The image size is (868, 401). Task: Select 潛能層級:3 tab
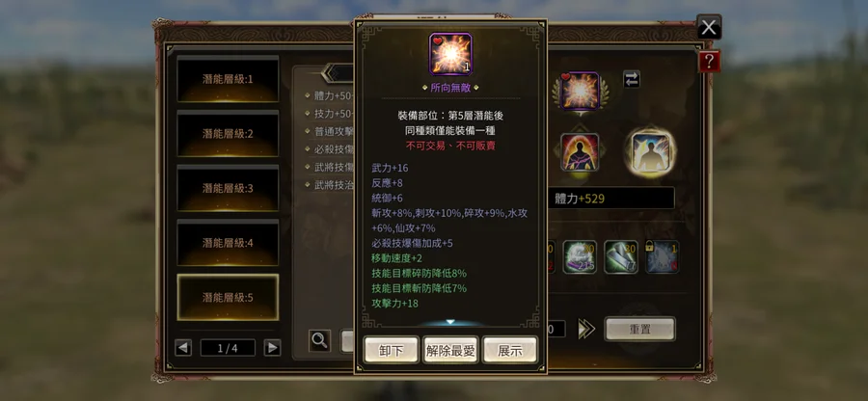(228, 189)
